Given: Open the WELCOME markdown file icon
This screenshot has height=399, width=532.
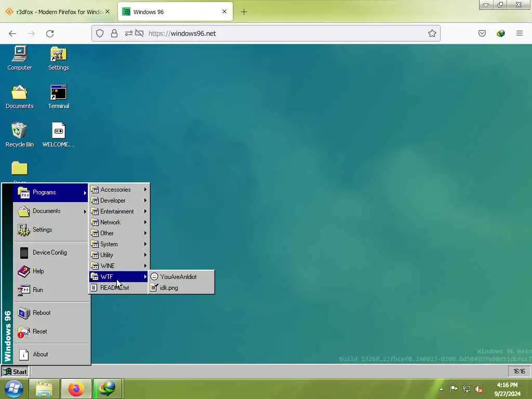Looking at the screenshot, I should pos(58,135).
